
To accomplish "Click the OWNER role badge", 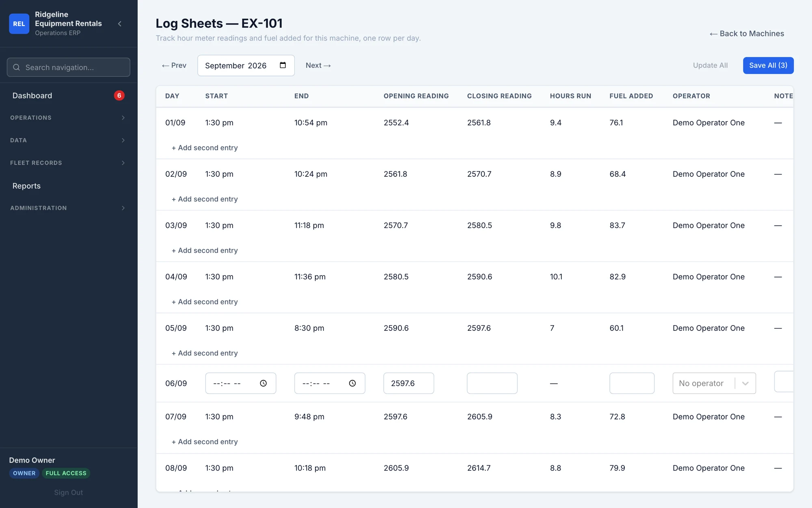I will (x=24, y=473).
